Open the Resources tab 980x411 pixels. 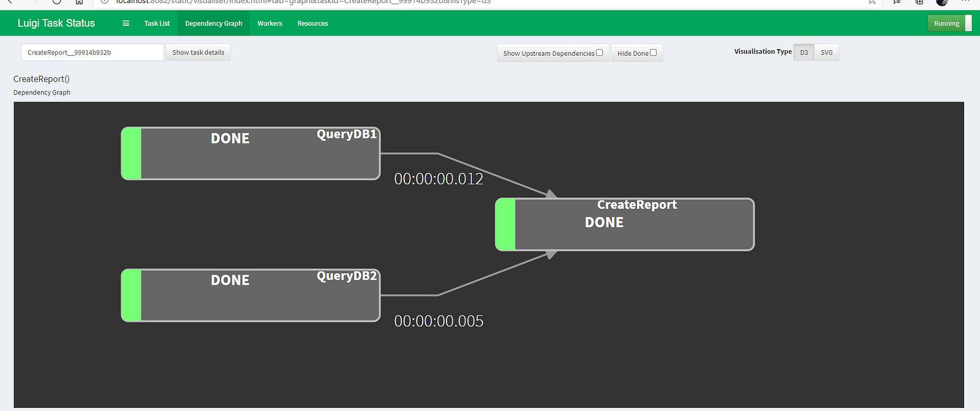(x=312, y=23)
